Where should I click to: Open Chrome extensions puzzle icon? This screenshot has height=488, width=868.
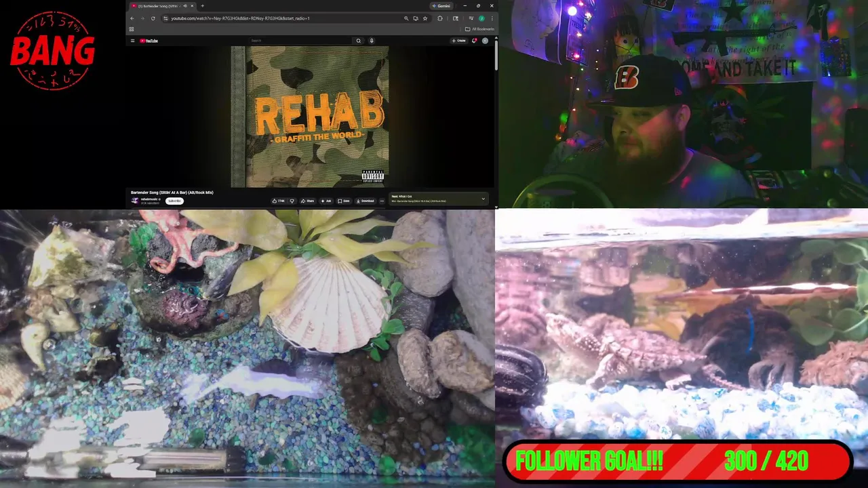click(439, 18)
